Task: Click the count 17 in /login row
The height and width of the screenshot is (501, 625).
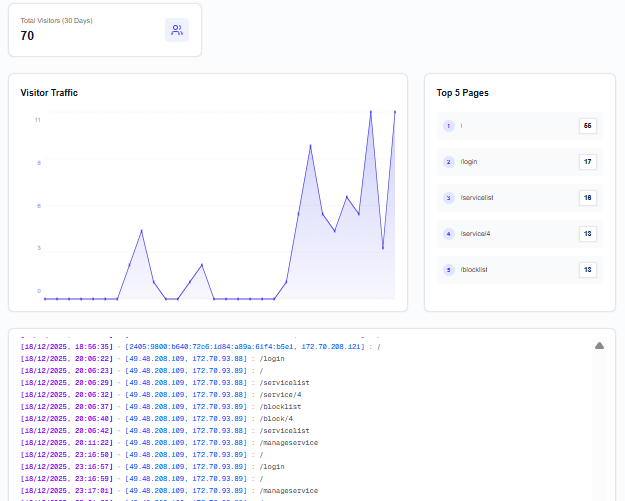Action: click(x=588, y=162)
